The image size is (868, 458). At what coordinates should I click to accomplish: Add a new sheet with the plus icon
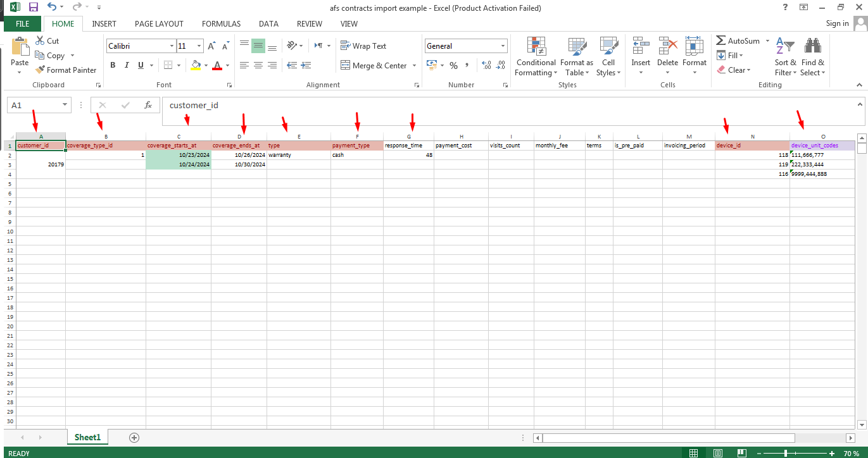pos(134,437)
